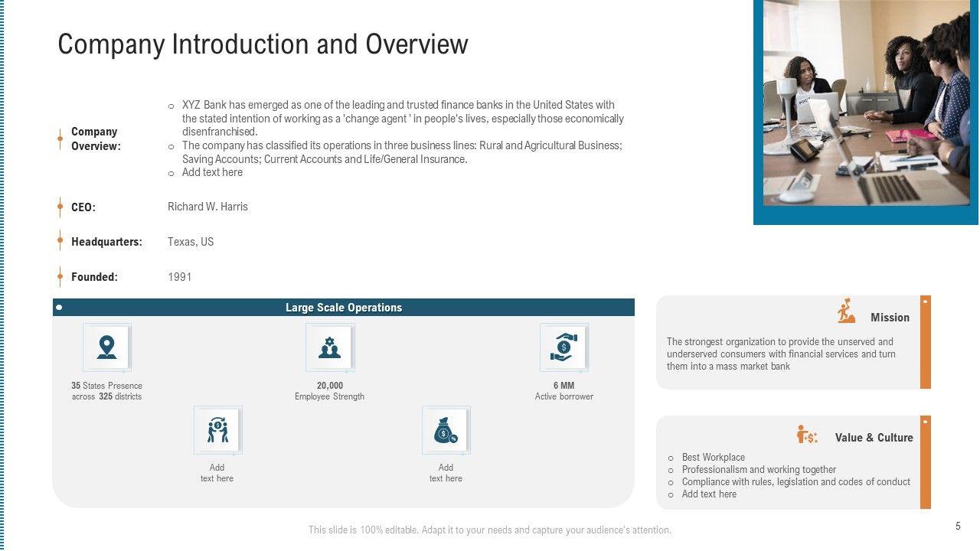The height and width of the screenshot is (551, 980).
Task: Click the Professionalism and working together bullet
Action: (x=759, y=470)
